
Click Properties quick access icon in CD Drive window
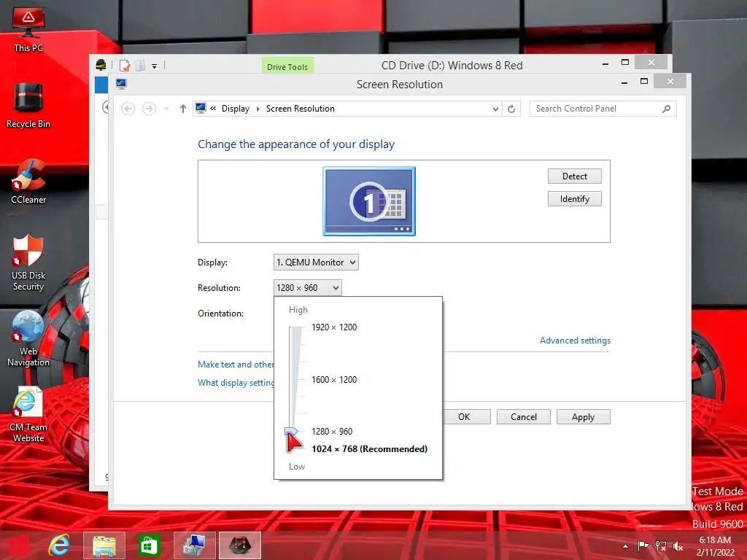125,65
